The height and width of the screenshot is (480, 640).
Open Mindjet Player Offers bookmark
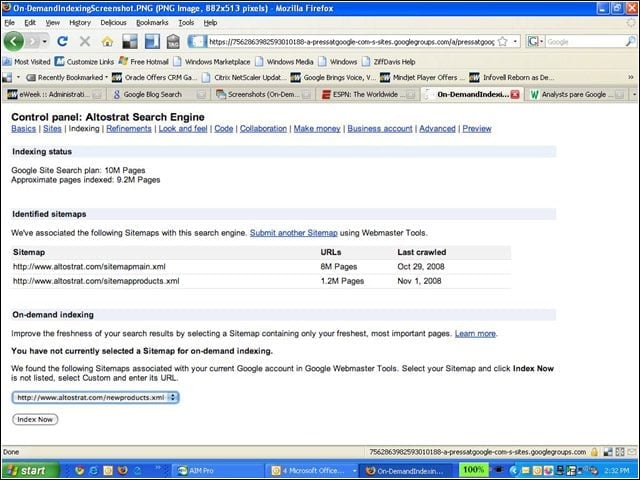tap(422, 77)
